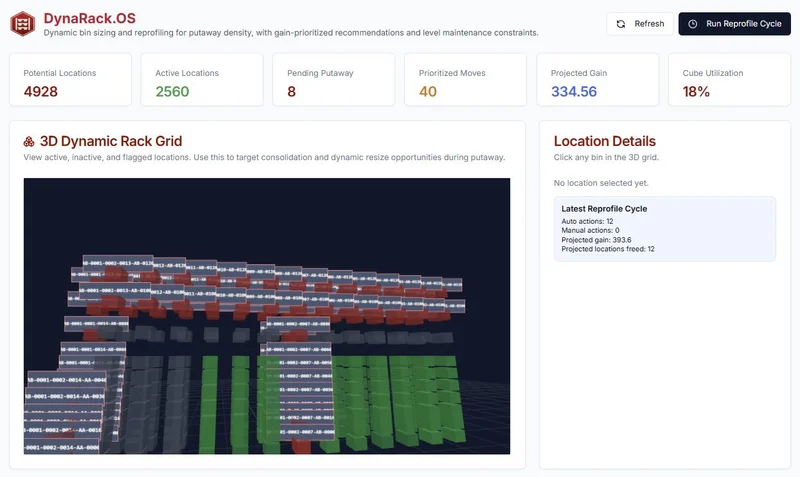The image size is (800, 477).
Task: Select bin label AB-0001-0002-0014-AA-0040 in grid
Action: (x=67, y=380)
